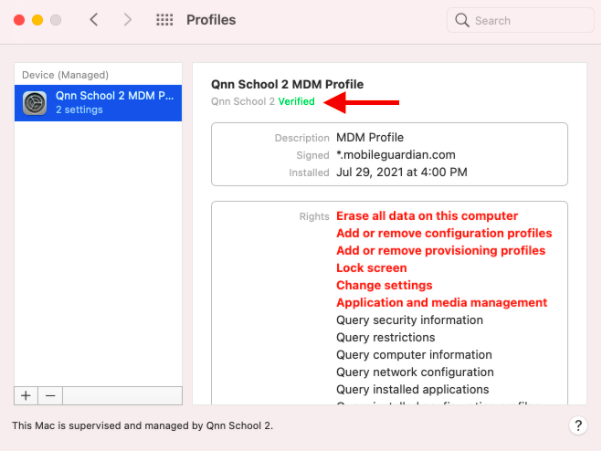Click Query installed applications
Image resolution: width=601 pixels, height=454 pixels.
412,389
